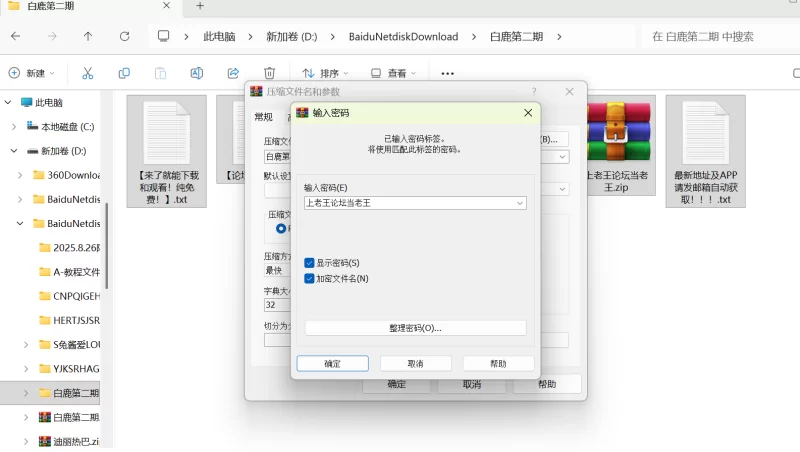Image resolution: width=800 pixels, height=452 pixels.
Task: Click the 整理密码(O)... button
Action: tap(415, 328)
